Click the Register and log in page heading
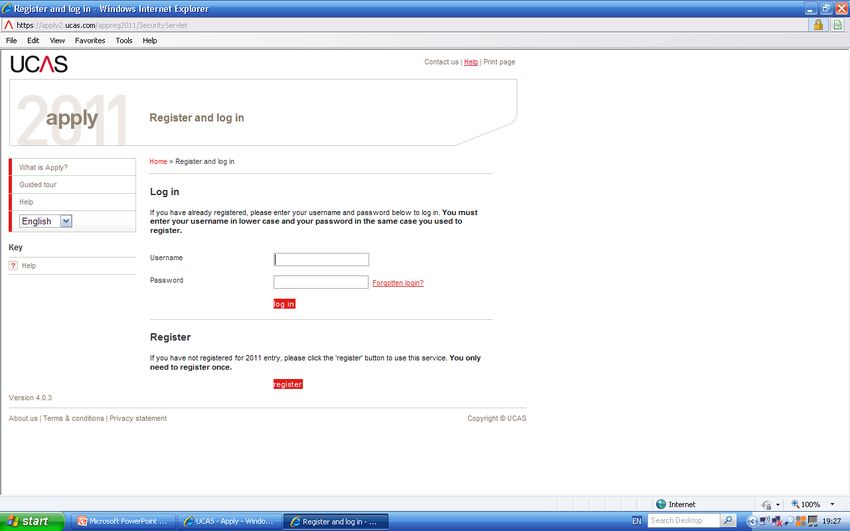 pos(197,118)
